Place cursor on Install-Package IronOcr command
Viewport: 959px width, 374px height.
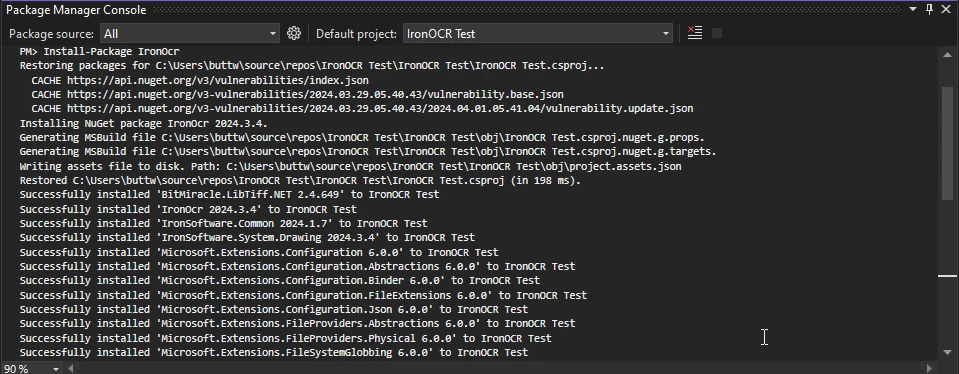pyautogui.click(x=111, y=51)
